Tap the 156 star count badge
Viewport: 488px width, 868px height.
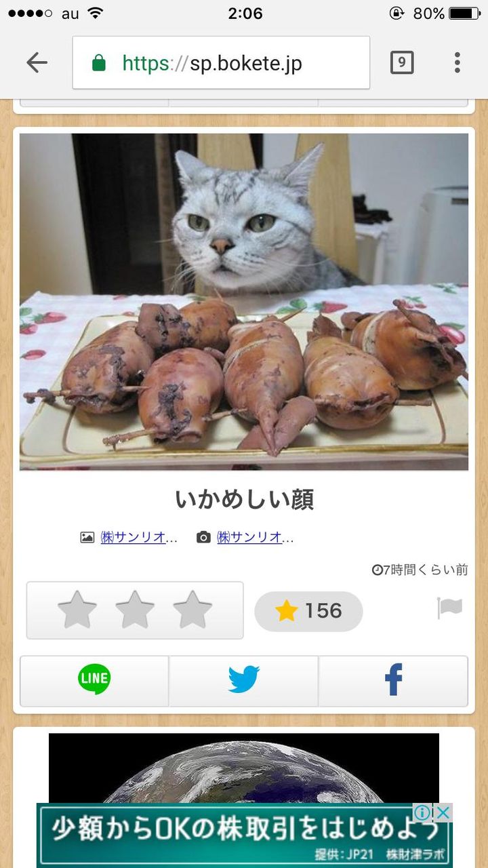pyautogui.click(x=308, y=611)
